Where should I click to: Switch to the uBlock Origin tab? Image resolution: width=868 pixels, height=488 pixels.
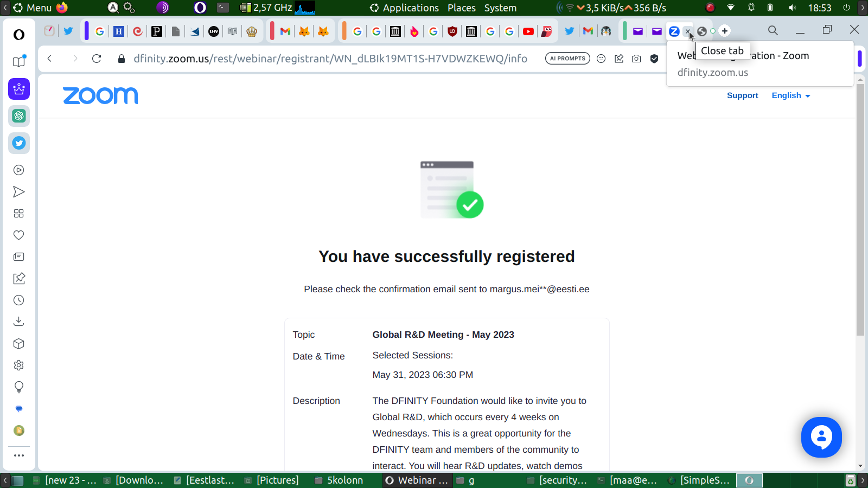pyautogui.click(x=452, y=31)
